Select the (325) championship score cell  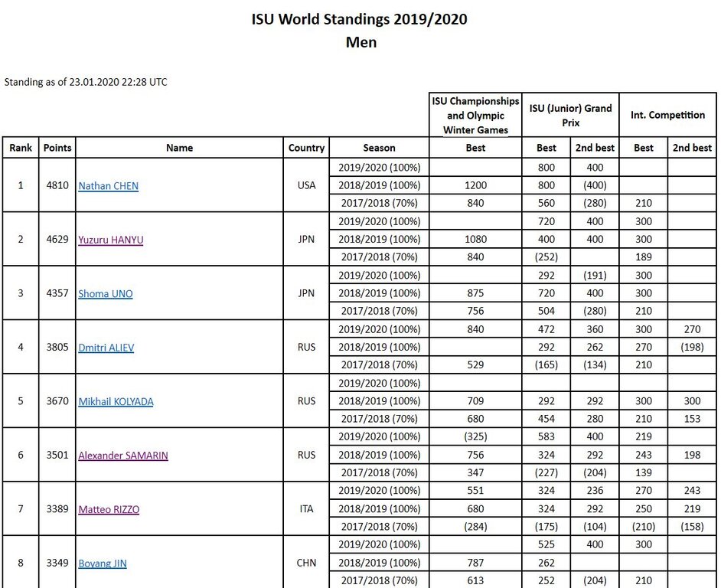tap(475, 436)
